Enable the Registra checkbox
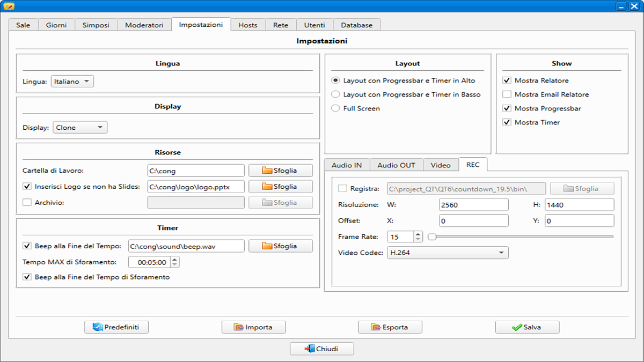 point(342,188)
